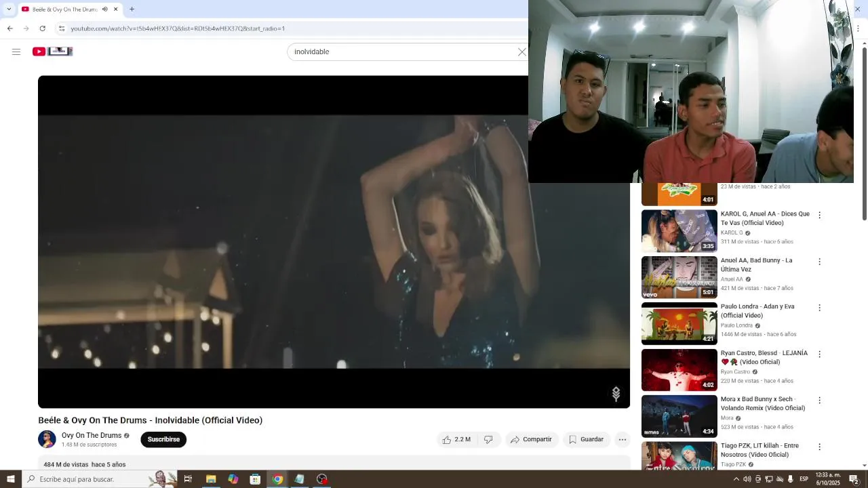Open the 'Dices Que Te Vas' video thumbnail
Viewport: 868px width, 488px height.
pos(679,231)
